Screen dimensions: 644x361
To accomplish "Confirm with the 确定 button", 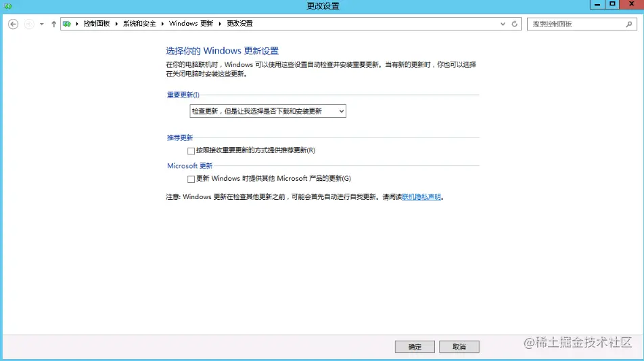I will pyautogui.click(x=415, y=347).
